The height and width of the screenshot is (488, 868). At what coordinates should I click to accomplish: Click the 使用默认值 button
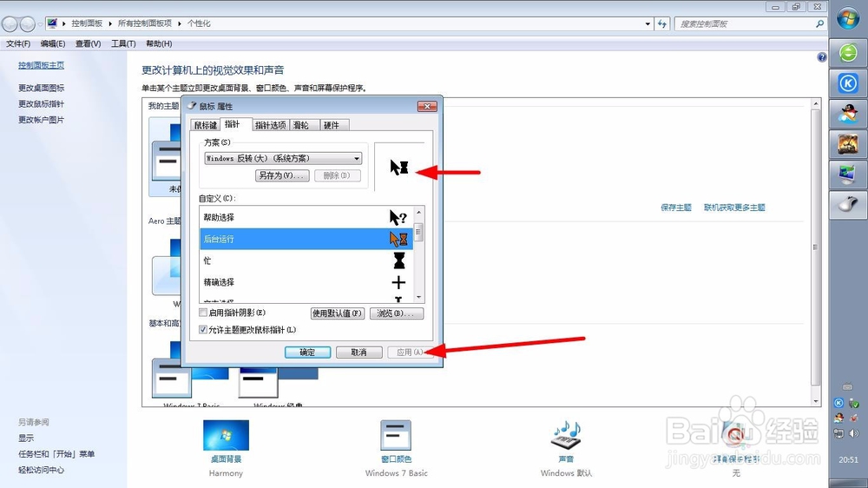[x=337, y=313]
